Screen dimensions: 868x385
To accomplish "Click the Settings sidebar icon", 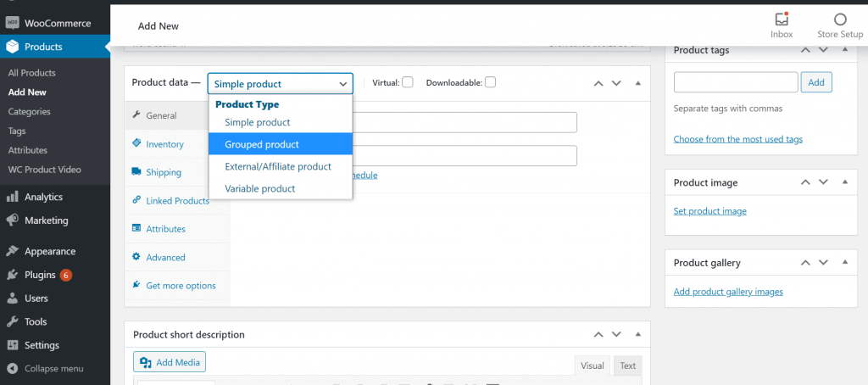I will [12, 345].
